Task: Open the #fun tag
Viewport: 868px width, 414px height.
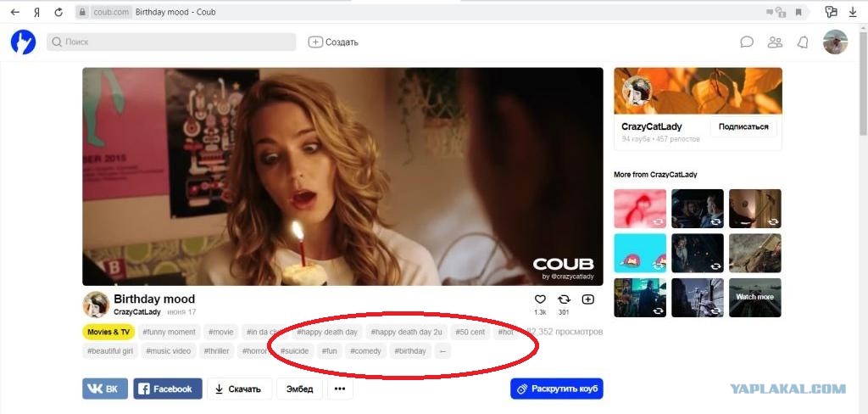Action: (330, 351)
